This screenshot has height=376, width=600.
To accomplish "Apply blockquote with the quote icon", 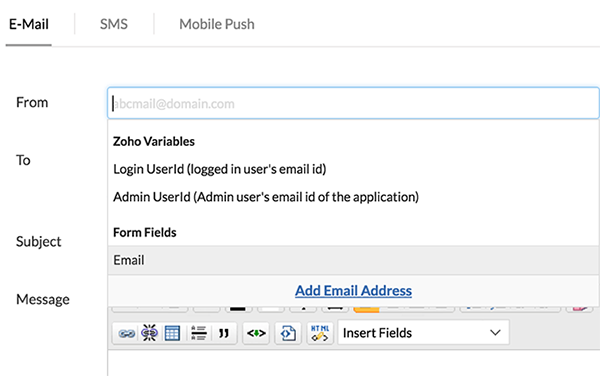I will coord(224,334).
